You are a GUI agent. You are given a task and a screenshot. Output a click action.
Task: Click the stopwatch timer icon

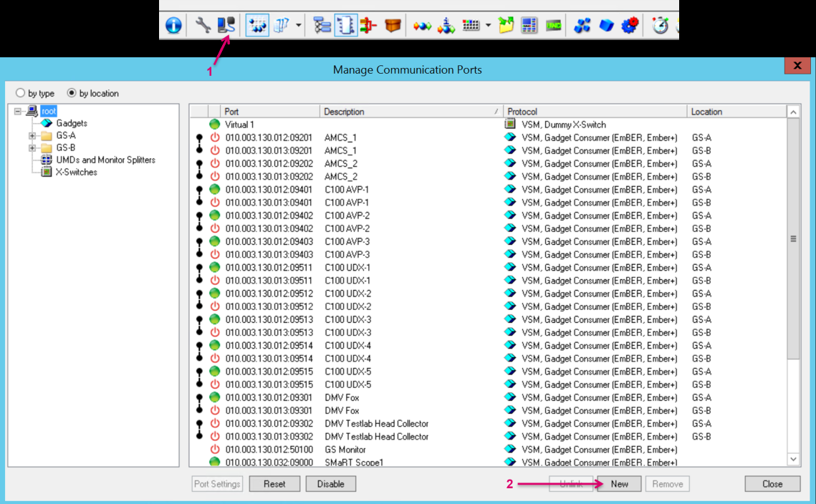(x=660, y=26)
